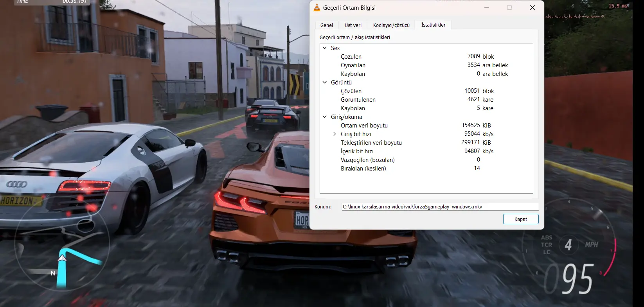
Task: Click the 7089 blok value
Action: pyautogui.click(x=481, y=56)
